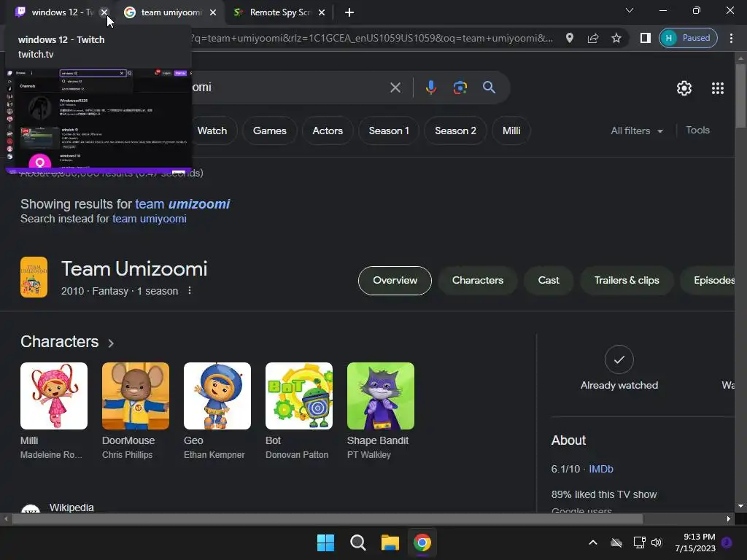Image resolution: width=747 pixels, height=560 pixels.
Task: Open a new browser tab
Action: pyautogui.click(x=349, y=12)
